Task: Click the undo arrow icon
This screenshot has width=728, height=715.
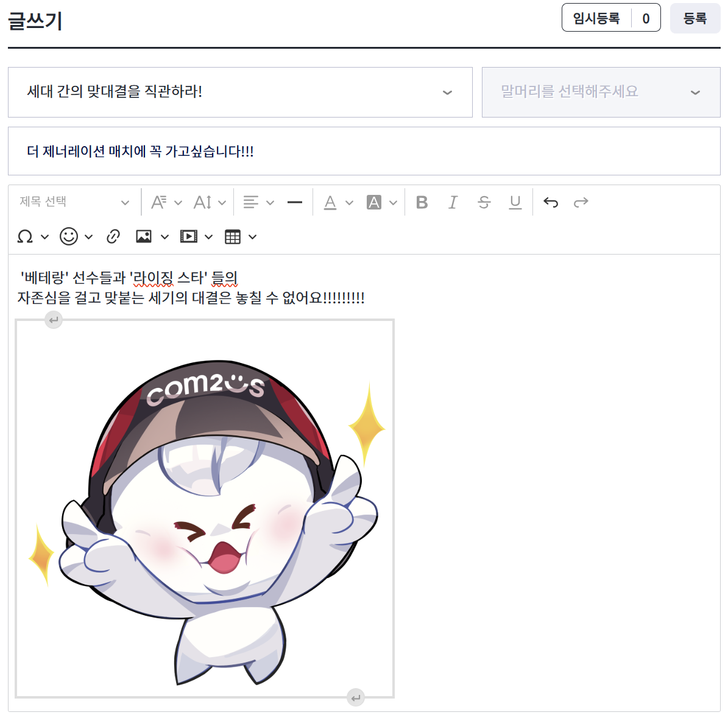Action: 551,202
